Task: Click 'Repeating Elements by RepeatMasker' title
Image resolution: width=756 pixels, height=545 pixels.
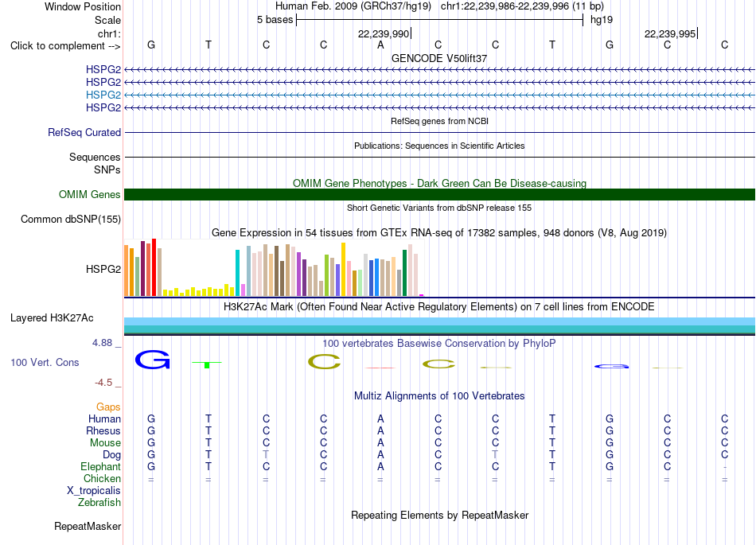Action: coord(439,515)
